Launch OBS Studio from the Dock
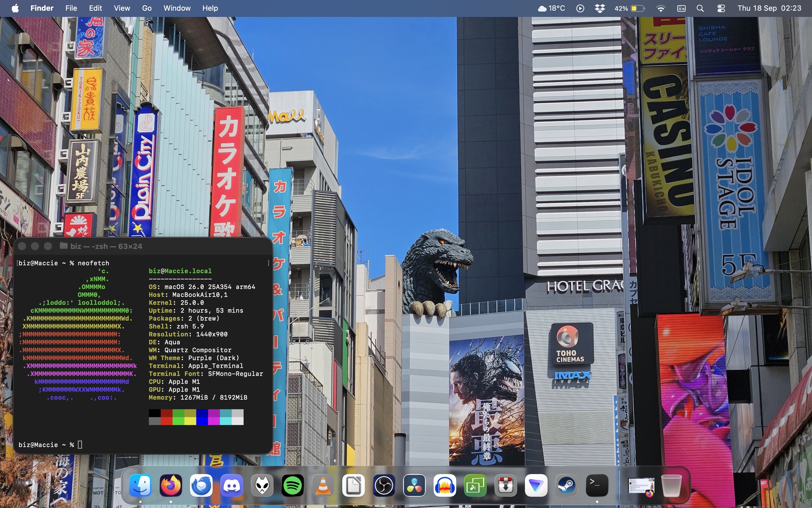 coord(384,485)
